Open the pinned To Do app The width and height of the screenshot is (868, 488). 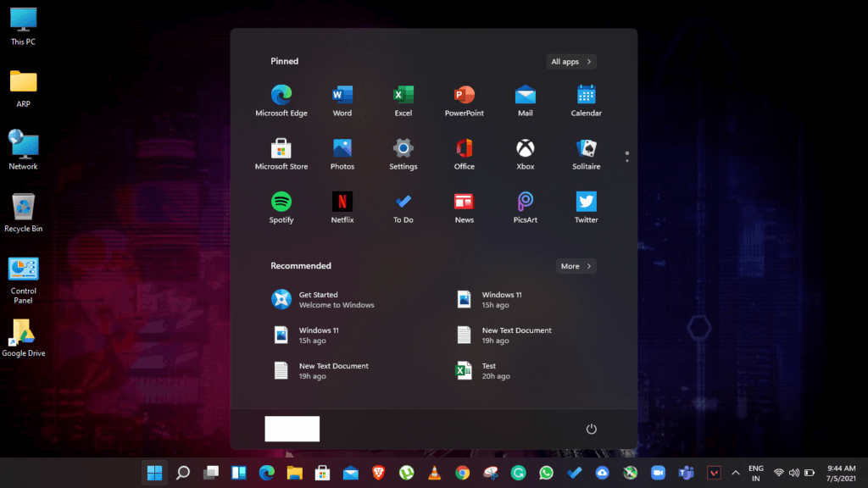tap(403, 208)
